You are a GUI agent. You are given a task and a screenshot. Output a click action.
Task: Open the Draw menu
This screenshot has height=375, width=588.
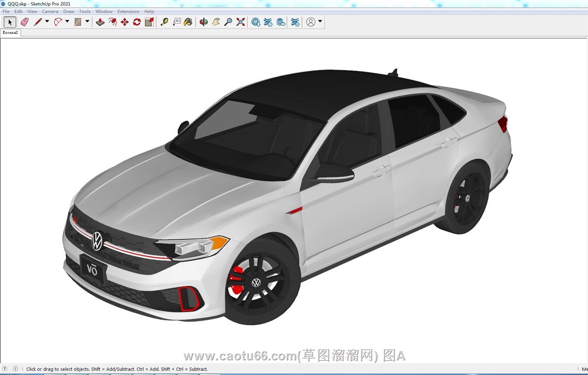[x=69, y=11]
